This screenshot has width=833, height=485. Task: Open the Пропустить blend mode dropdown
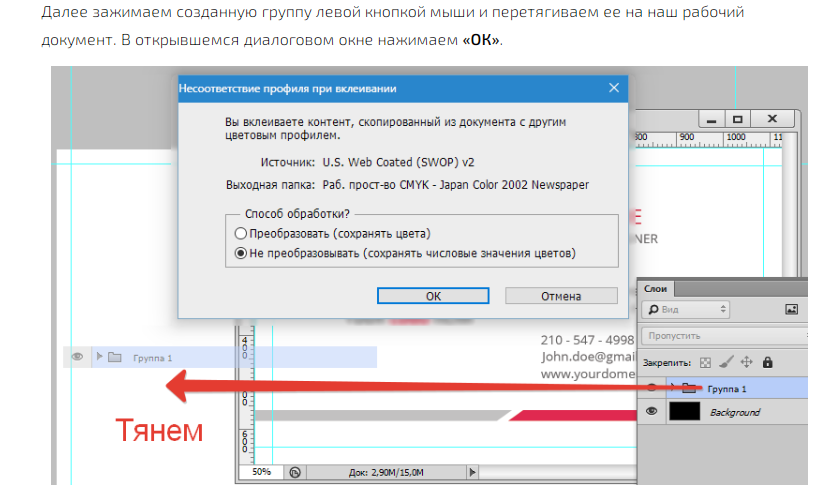click(700, 336)
